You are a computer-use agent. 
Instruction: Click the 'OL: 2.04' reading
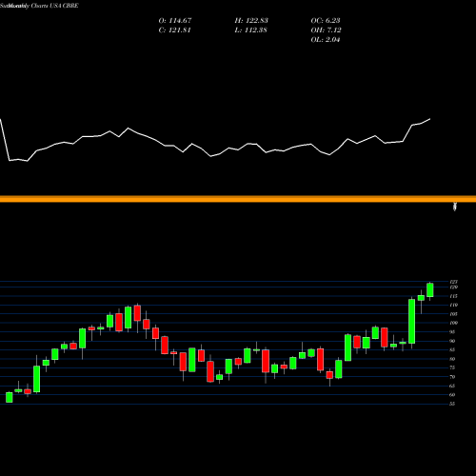pos(326,40)
